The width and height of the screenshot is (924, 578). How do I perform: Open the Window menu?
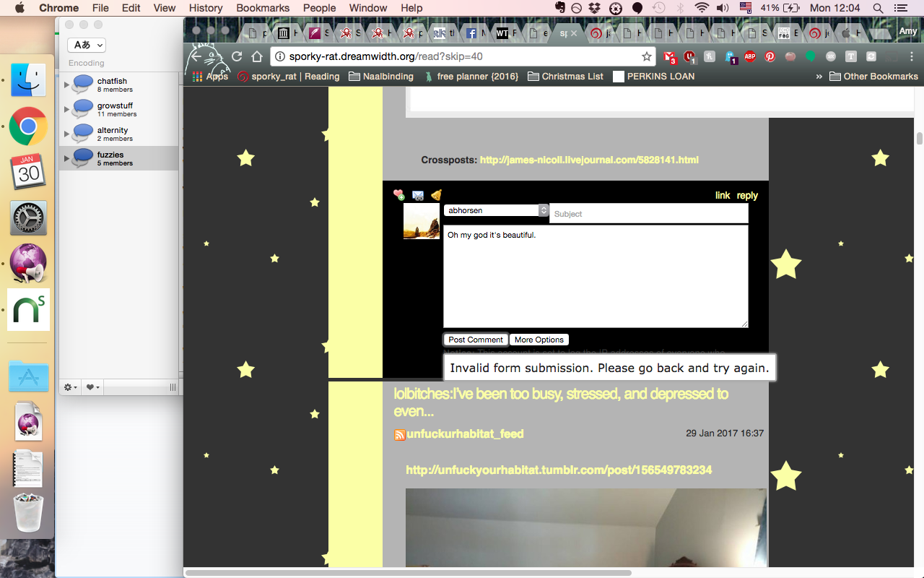click(x=368, y=8)
